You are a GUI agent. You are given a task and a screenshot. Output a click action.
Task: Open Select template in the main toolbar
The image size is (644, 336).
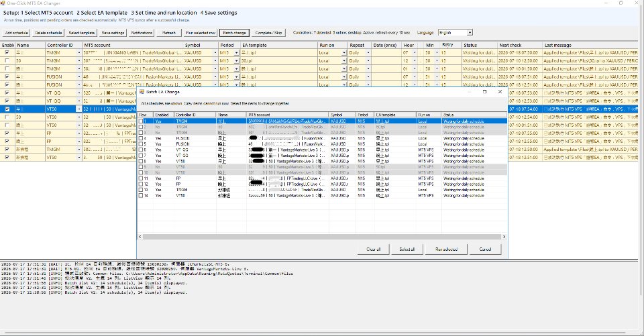point(81,33)
